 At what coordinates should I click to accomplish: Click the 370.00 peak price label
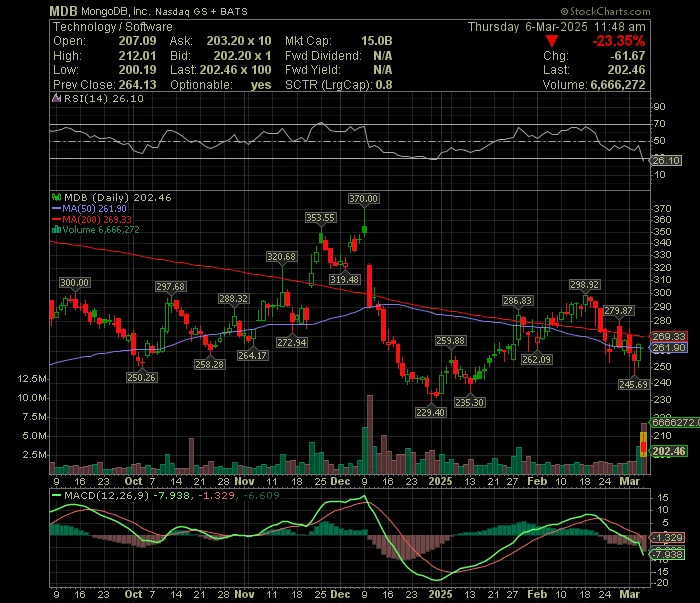click(363, 199)
